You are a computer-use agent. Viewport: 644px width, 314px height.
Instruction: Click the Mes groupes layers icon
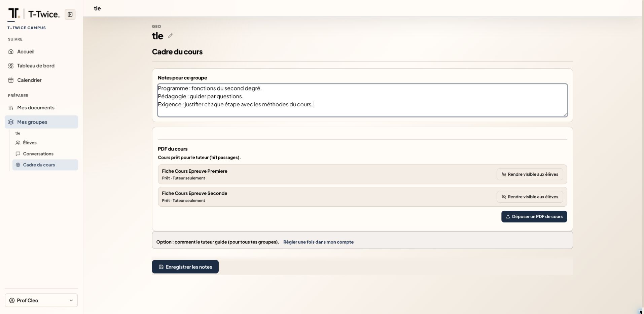pos(11,122)
